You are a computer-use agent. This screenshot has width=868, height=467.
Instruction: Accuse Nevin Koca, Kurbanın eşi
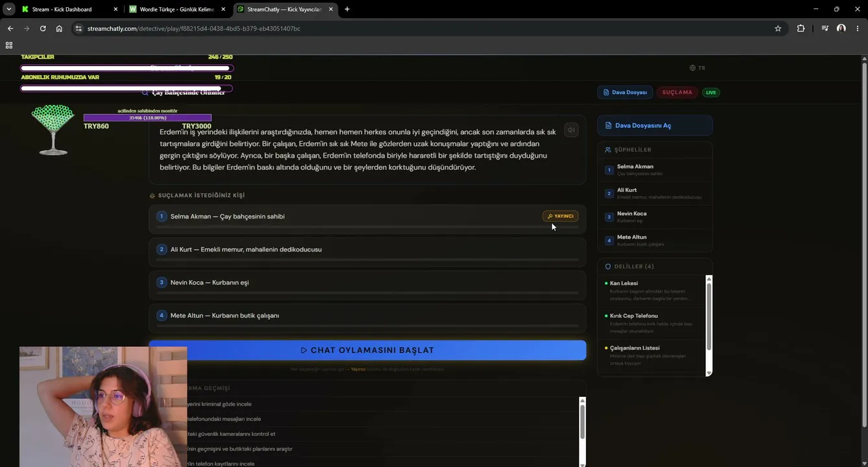pos(367,285)
